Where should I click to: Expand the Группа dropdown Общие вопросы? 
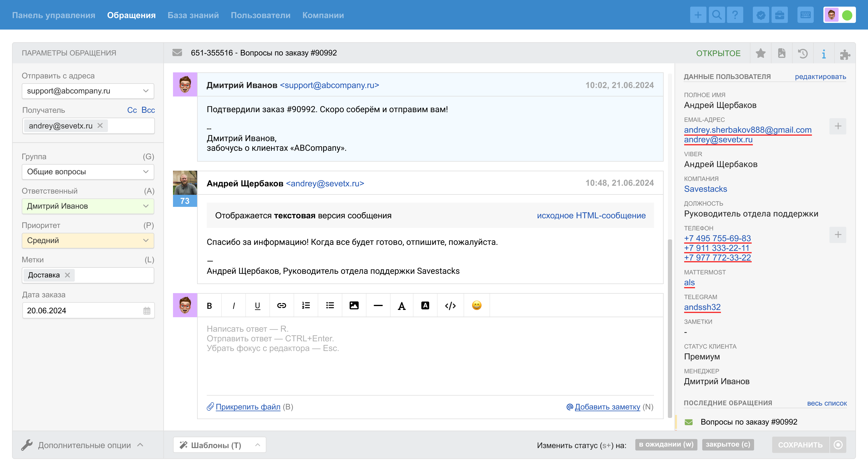[x=88, y=172]
